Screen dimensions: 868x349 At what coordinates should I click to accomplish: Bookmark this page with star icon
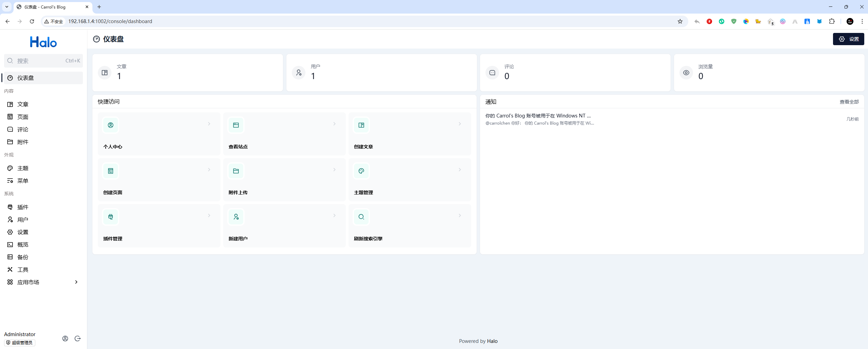point(680,21)
